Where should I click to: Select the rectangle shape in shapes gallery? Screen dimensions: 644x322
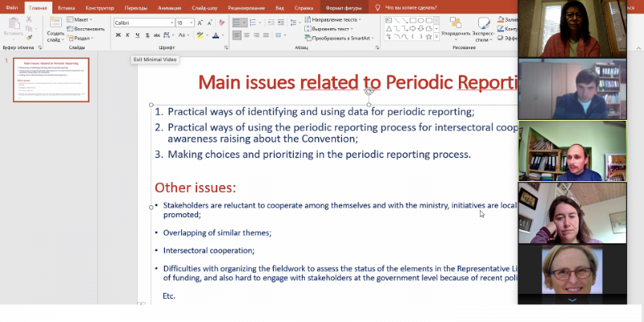(413, 20)
